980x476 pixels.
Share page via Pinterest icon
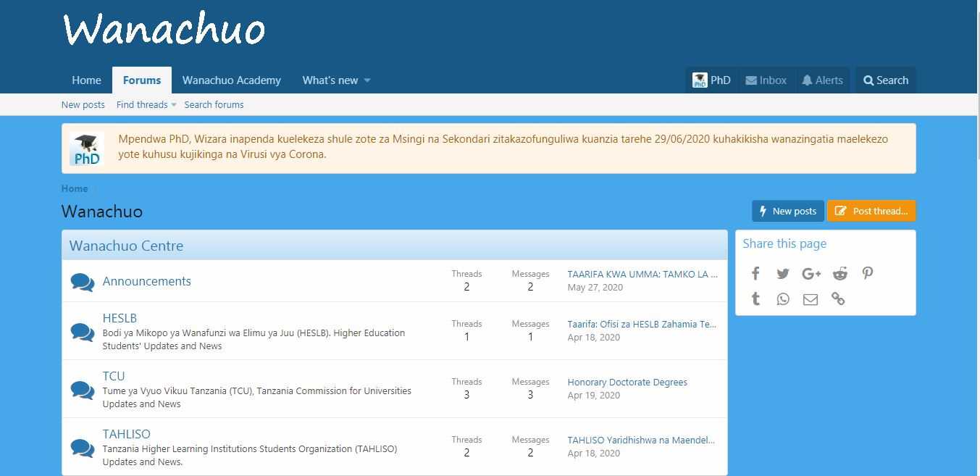point(868,273)
